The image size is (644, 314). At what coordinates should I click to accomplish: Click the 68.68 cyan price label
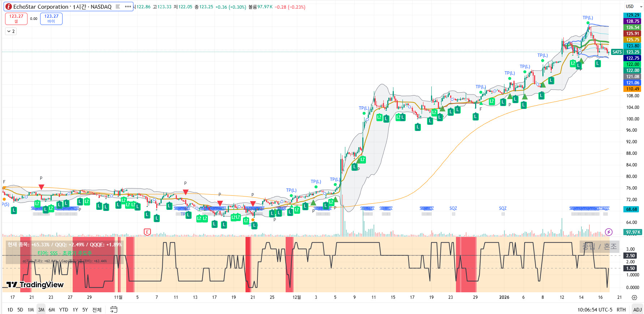[632, 209]
